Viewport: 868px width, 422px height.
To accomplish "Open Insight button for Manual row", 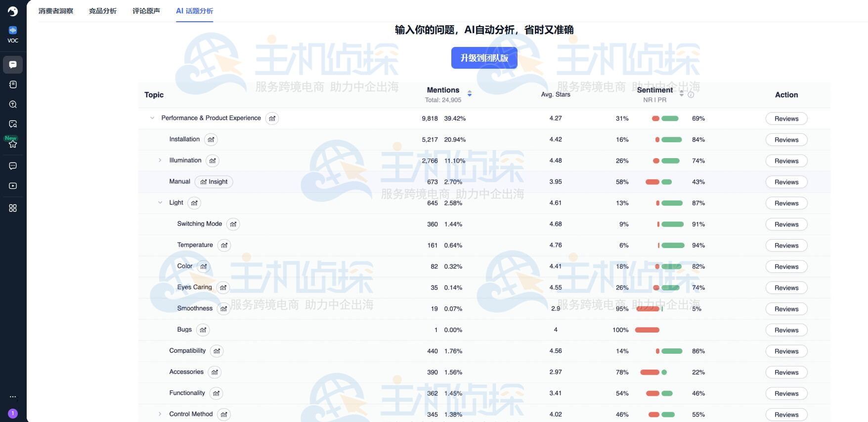I will (x=214, y=182).
